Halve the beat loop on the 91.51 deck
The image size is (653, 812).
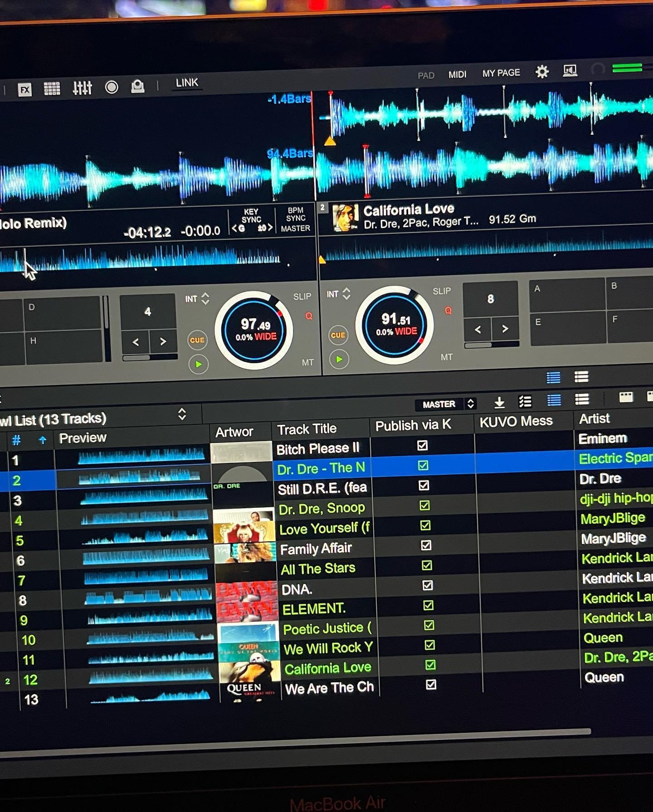click(x=478, y=330)
